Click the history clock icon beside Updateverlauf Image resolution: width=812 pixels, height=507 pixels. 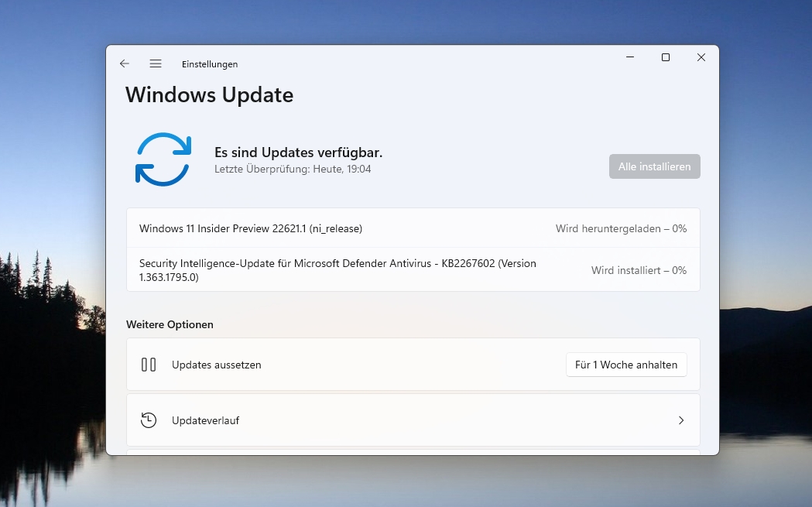click(149, 420)
